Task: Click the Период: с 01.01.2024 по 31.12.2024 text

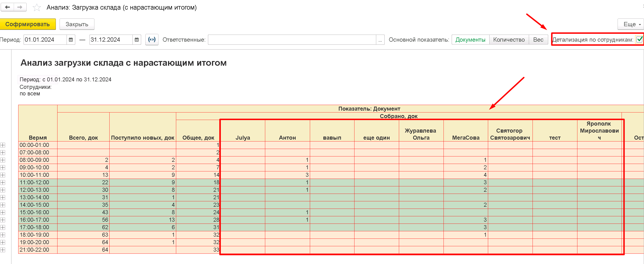Action: pos(65,80)
